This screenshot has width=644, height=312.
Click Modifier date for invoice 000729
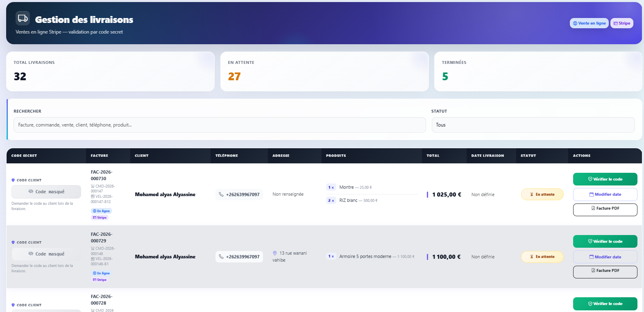[x=605, y=257]
